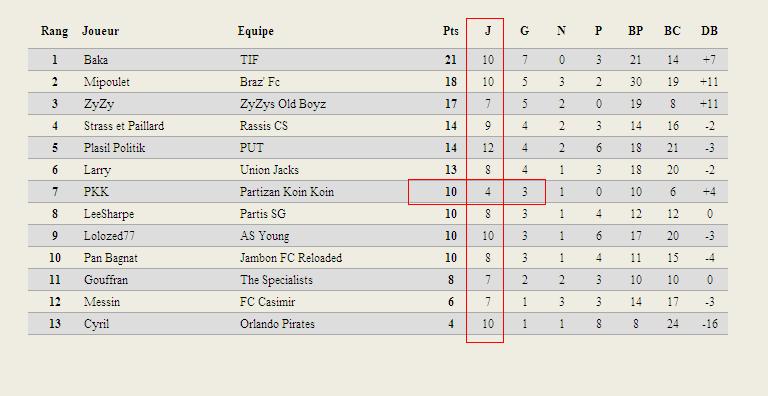Select team Orlando Pirates
This screenshot has width=768, height=396.
coord(277,324)
